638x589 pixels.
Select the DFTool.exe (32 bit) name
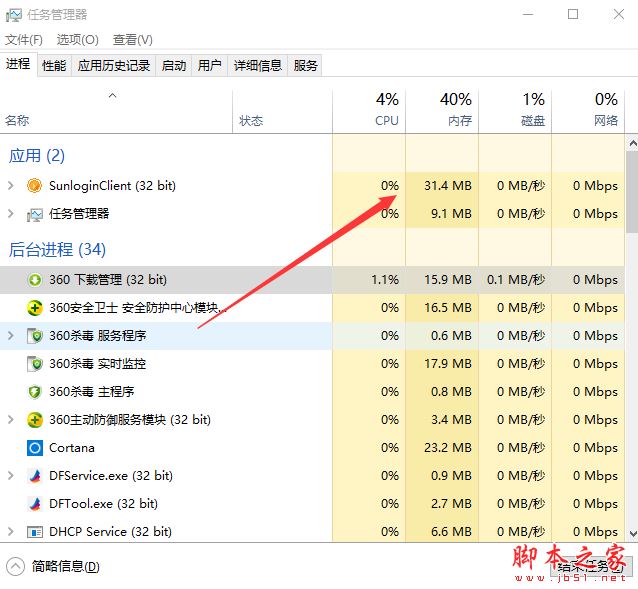(x=103, y=504)
